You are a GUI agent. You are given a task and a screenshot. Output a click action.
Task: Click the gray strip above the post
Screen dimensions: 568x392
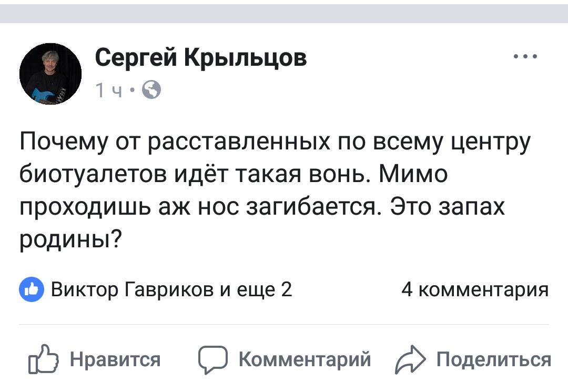[284, 13]
